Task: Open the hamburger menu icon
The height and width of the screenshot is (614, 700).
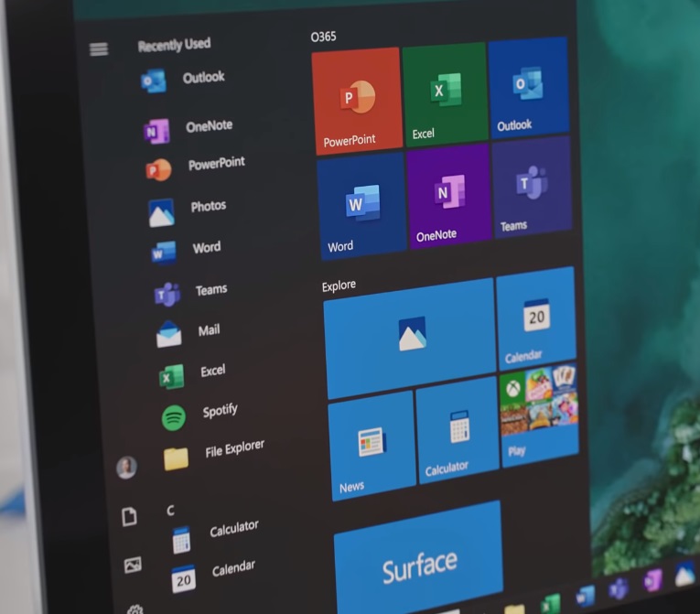Action: coord(99,48)
